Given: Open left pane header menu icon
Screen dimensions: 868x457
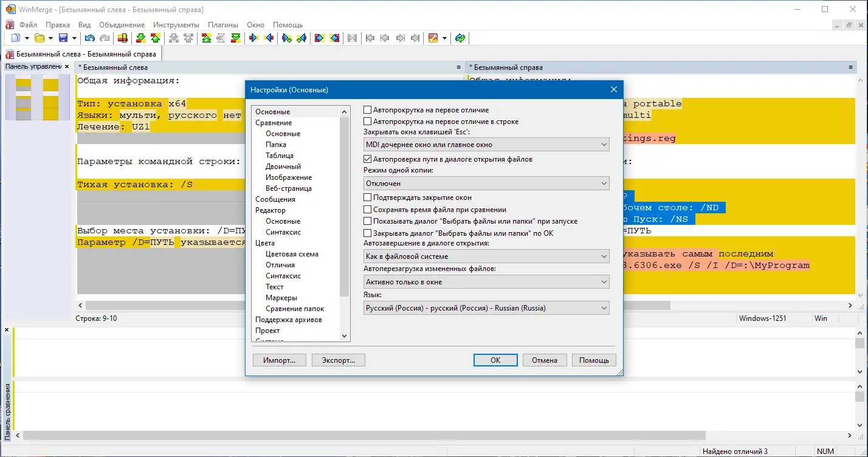Looking at the screenshot, I should point(459,67).
